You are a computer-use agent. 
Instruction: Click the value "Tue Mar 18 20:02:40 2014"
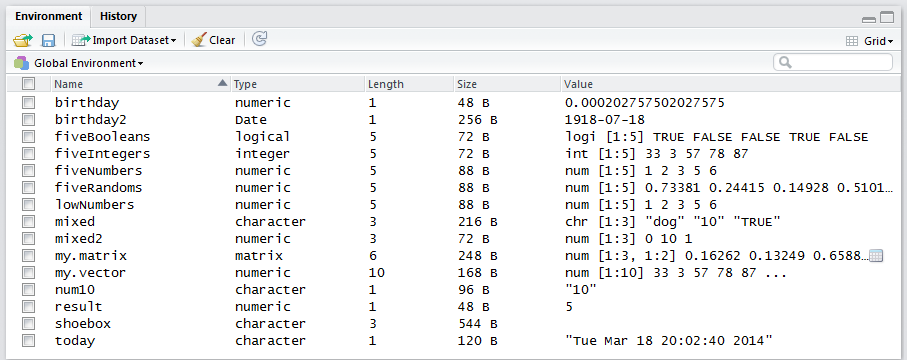(669, 340)
